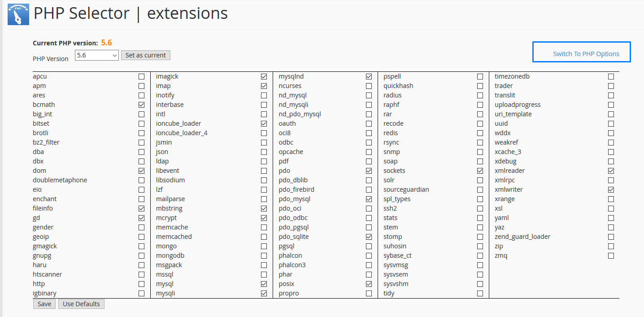Click Switch To PHP Options link
This screenshot has width=644, height=317.
(x=586, y=54)
